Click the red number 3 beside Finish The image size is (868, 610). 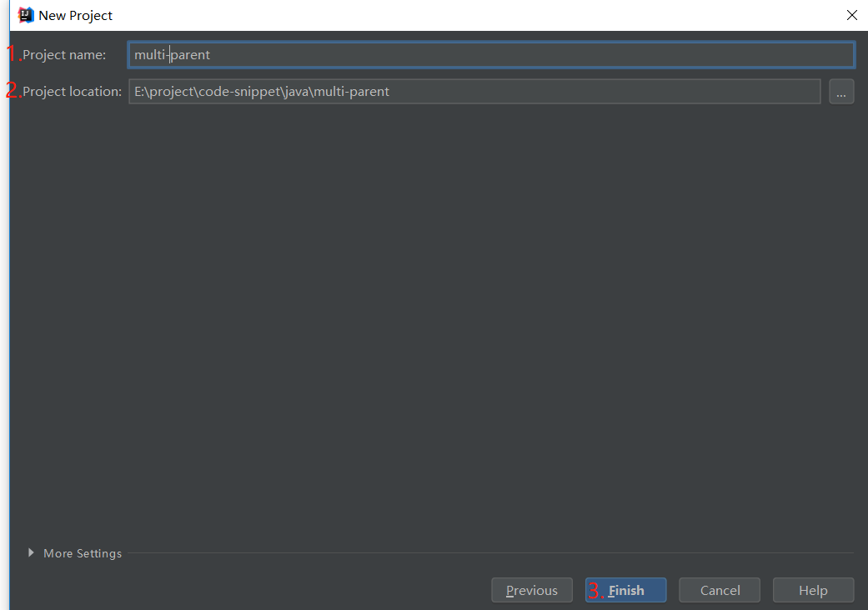595,591
